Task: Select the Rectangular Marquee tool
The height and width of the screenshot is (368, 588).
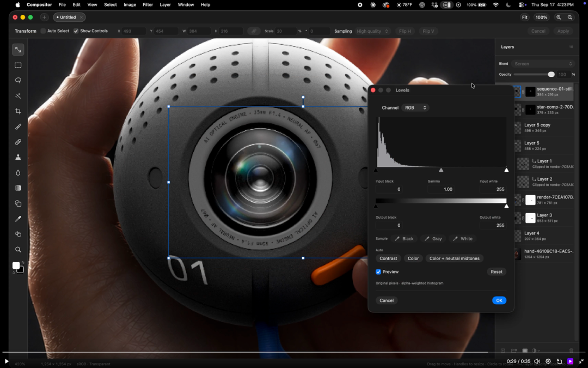Action: [x=18, y=65]
